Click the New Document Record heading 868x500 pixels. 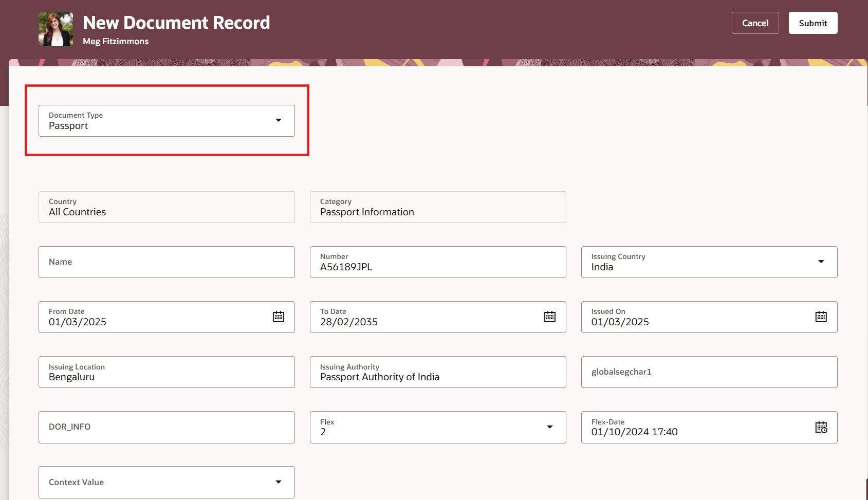tap(176, 23)
